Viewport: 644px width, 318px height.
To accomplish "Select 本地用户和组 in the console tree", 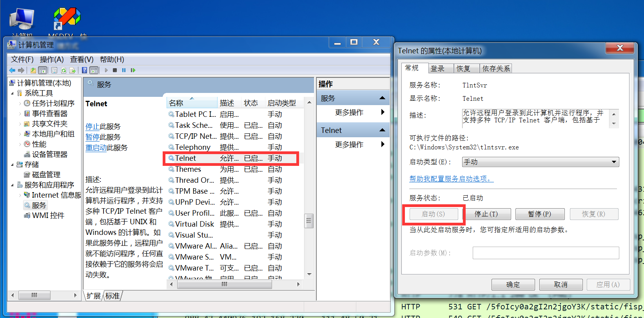I will coord(53,134).
